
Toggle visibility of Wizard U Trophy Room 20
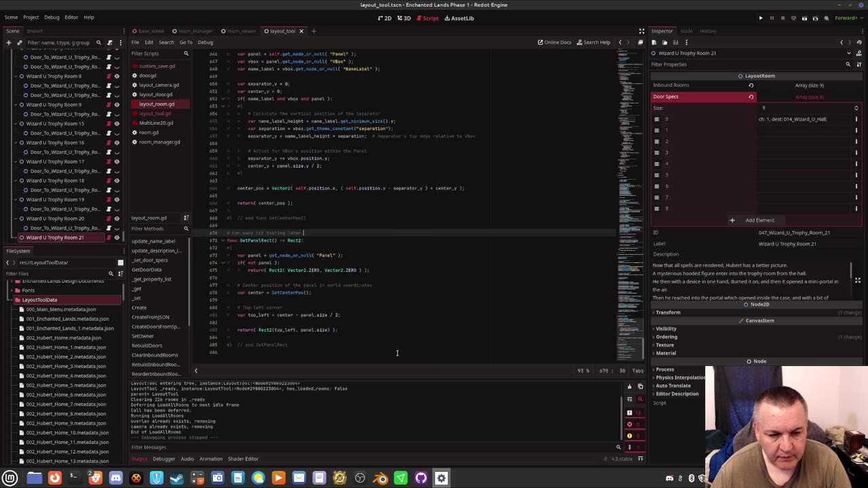pos(117,218)
